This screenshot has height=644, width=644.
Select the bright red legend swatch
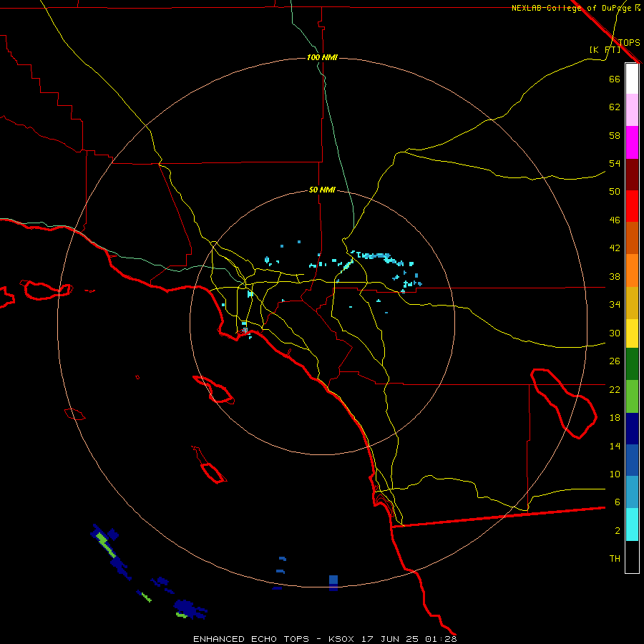pyautogui.click(x=632, y=206)
